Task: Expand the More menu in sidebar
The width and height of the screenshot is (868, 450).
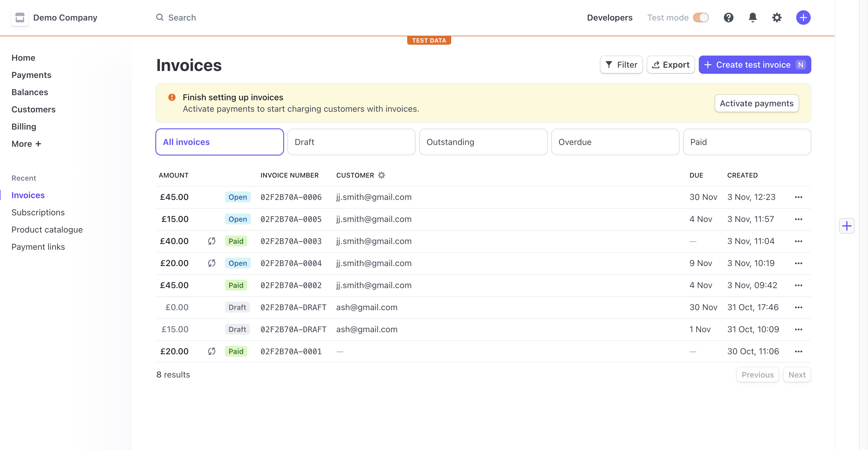Action: [26, 144]
